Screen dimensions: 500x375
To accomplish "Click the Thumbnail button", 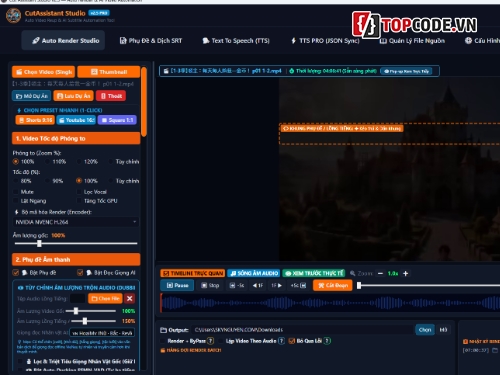I will pyautogui.click(x=109, y=72).
